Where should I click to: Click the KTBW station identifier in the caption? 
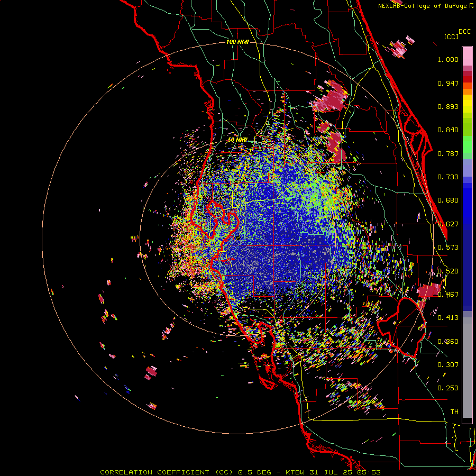click(295, 472)
